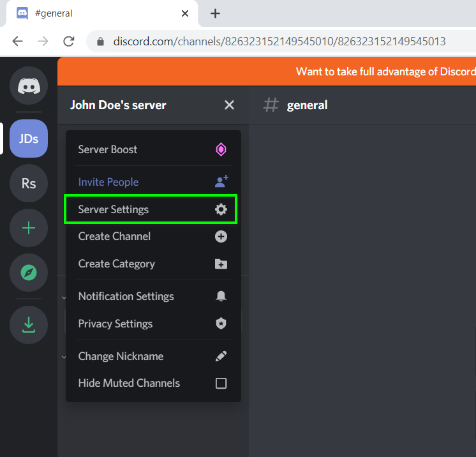The height and width of the screenshot is (457, 476).
Task: Close the John Doe's server dropdown menu
Action: [229, 105]
